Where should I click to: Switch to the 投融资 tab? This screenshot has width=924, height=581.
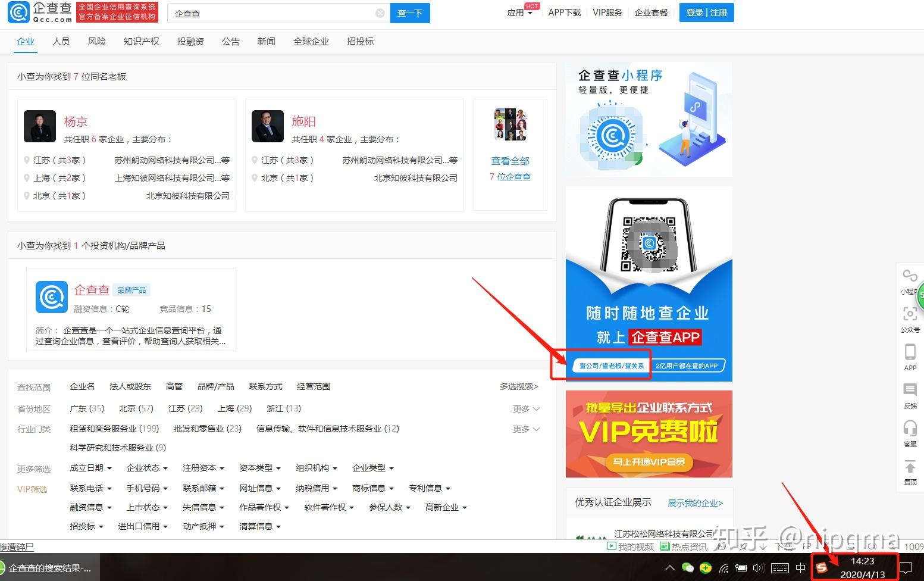[190, 41]
